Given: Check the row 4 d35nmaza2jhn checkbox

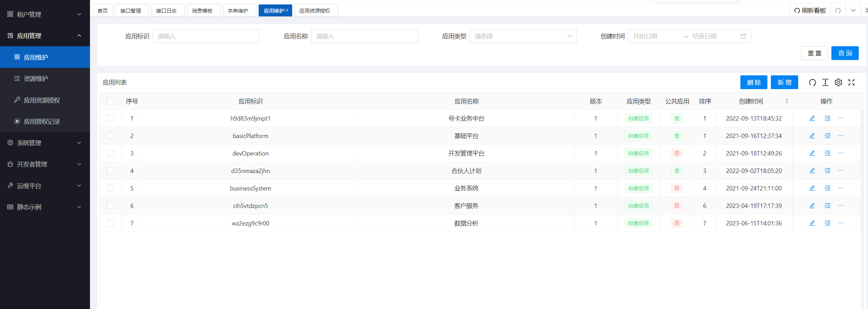Looking at the screenshot, I should (111, 171).
